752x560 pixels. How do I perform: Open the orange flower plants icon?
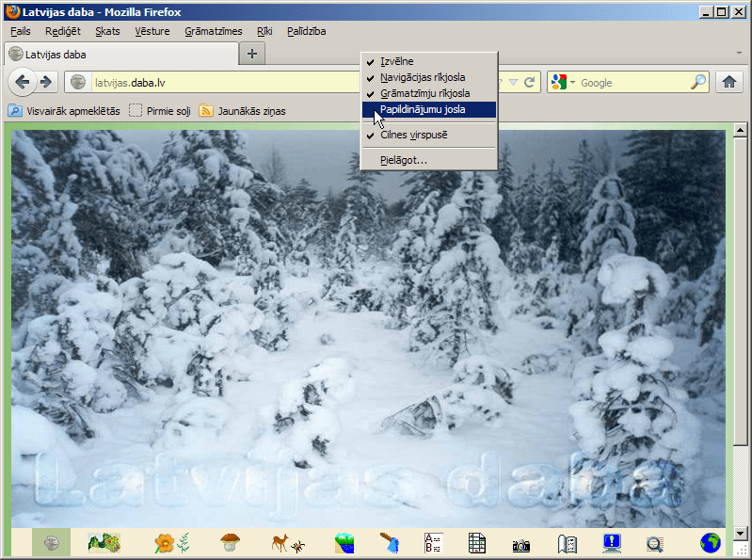click(x=171, y=543)
